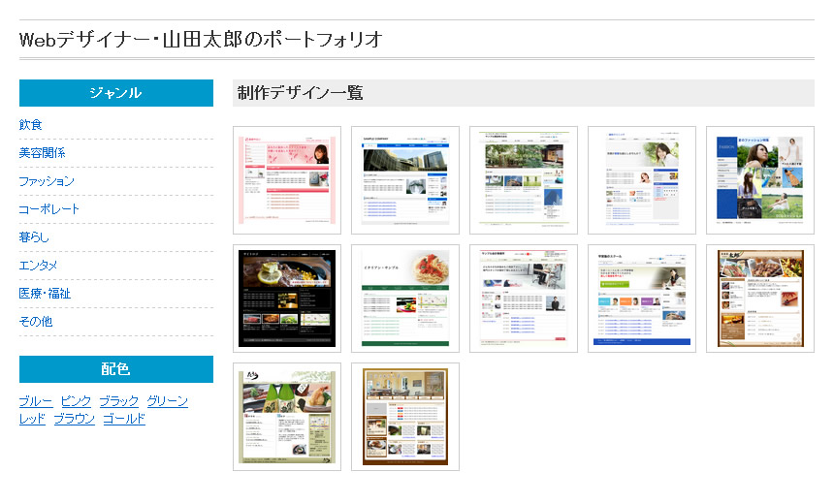
Task: Click the 医療・福祉 genre link
Action: (45, 294)
